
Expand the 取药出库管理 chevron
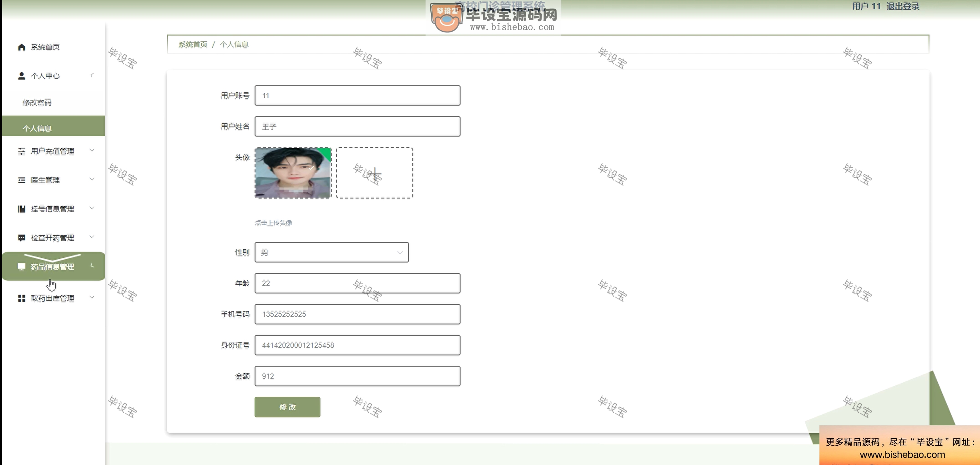92,297
